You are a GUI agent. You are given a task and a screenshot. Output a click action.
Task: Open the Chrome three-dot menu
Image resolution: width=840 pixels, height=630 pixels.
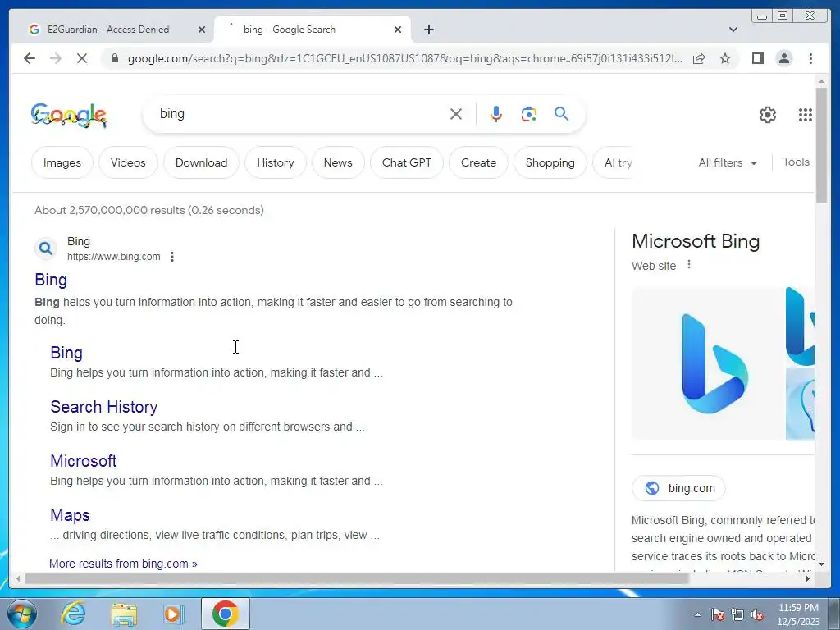tap(810, 58)
